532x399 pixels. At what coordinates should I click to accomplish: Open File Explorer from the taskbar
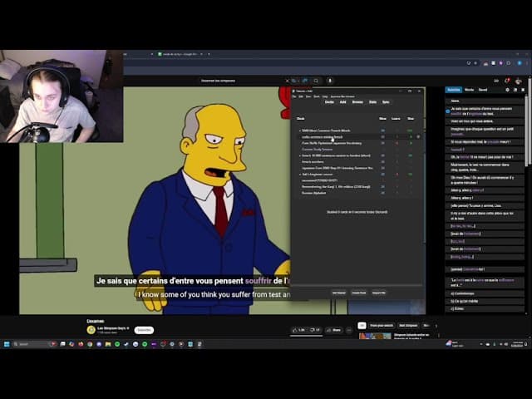(x=108, y=344)
